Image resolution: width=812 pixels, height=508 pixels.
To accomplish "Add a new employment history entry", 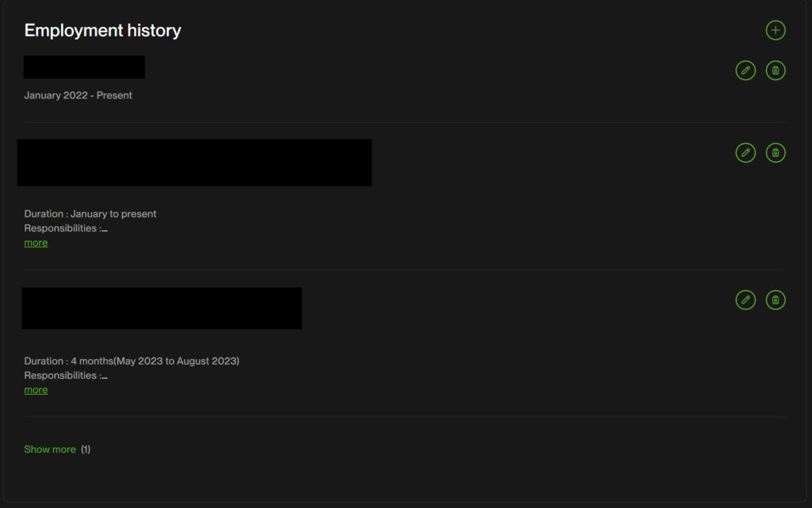I will coord(776,31).
